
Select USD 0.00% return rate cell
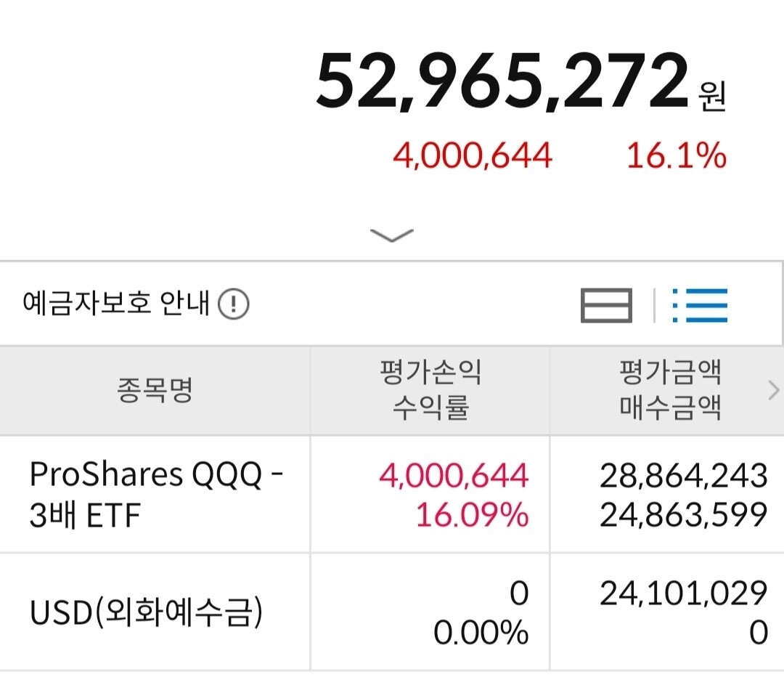[481, 633]
